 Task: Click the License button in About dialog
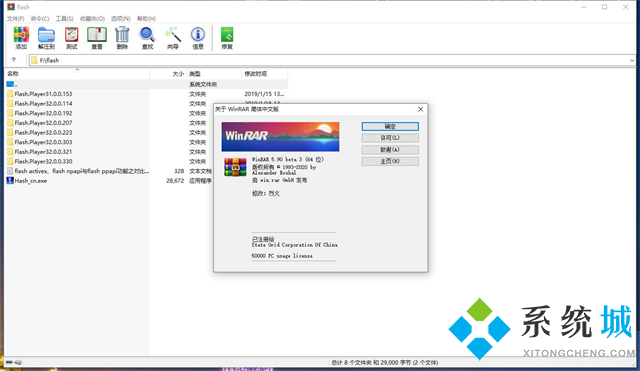coord(390,138)
